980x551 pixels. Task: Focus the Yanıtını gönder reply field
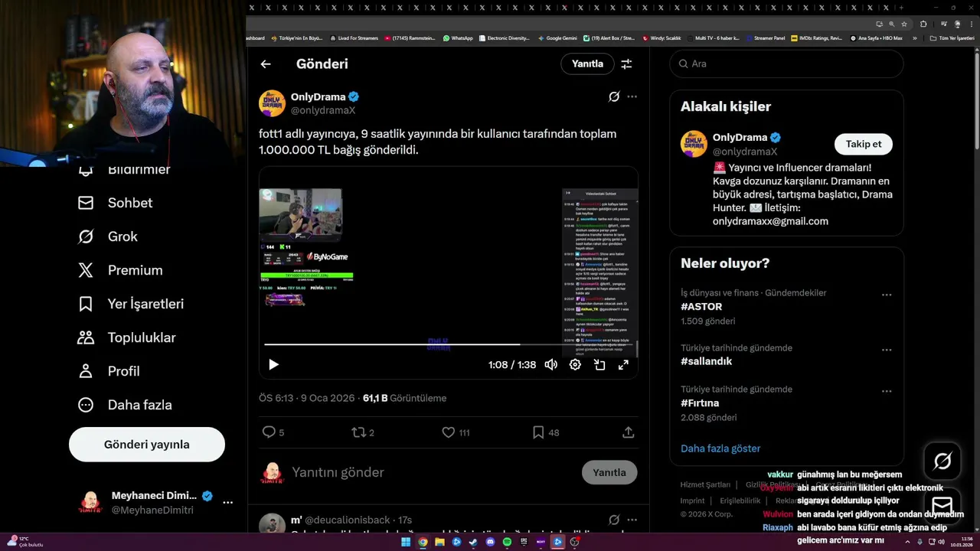(433, 472)
